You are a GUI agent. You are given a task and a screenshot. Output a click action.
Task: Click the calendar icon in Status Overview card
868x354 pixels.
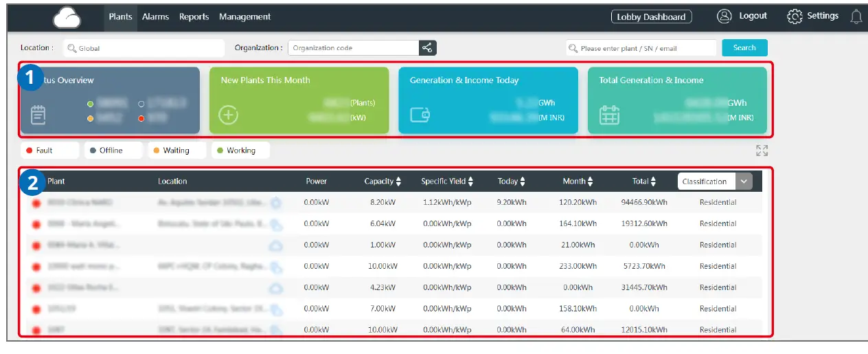(x=38, y=115)
